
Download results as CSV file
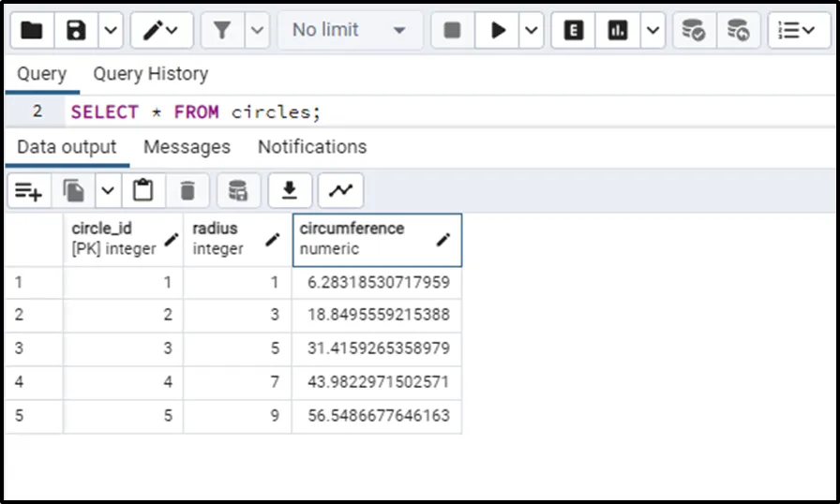click(x=290, y=191)
